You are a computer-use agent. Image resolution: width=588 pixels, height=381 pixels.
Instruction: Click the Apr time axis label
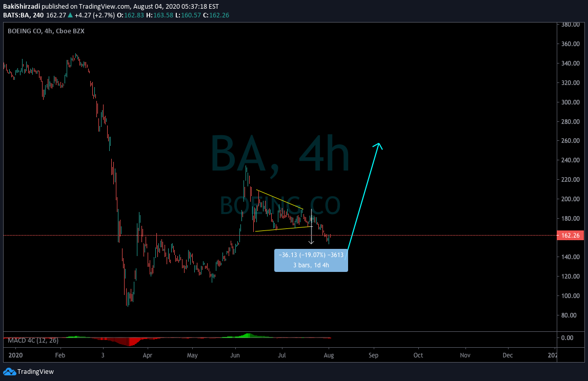pyautogui.click(x=147, y=355)
